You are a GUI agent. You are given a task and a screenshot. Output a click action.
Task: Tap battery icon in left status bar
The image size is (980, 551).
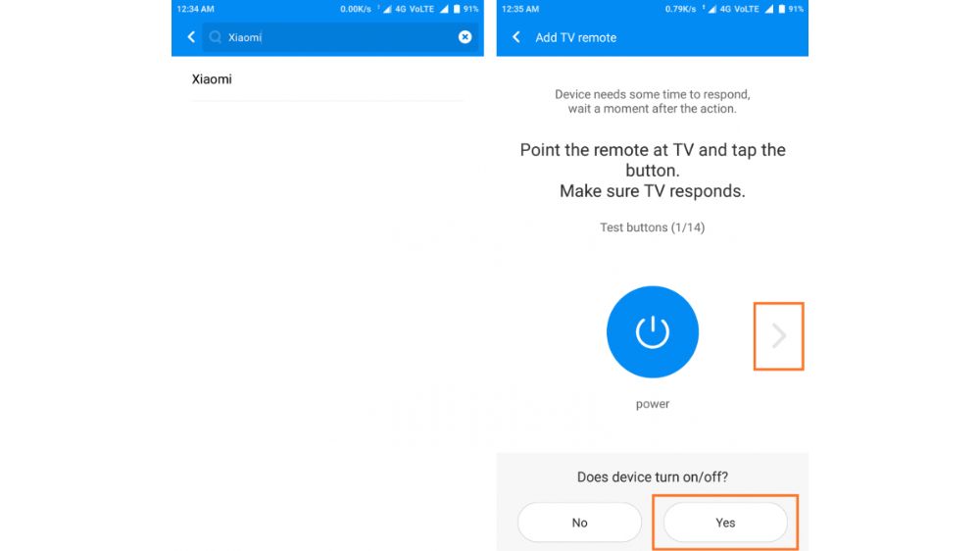[x=457, y=9]
